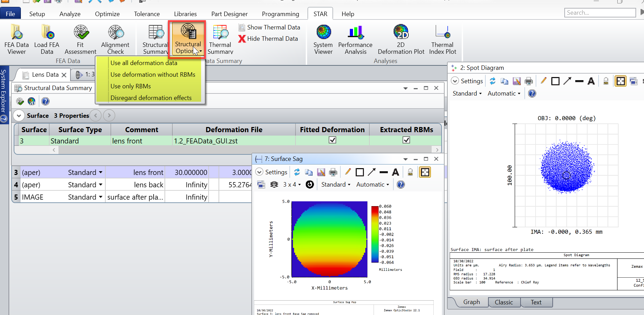Open Surface Sag Automatic dropdown

point(373,185)
